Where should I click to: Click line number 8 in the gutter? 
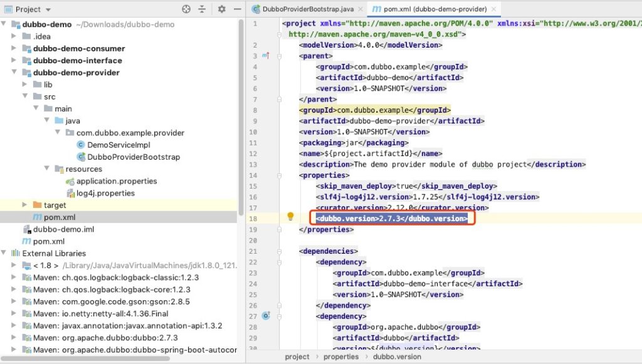coord(255,110)
